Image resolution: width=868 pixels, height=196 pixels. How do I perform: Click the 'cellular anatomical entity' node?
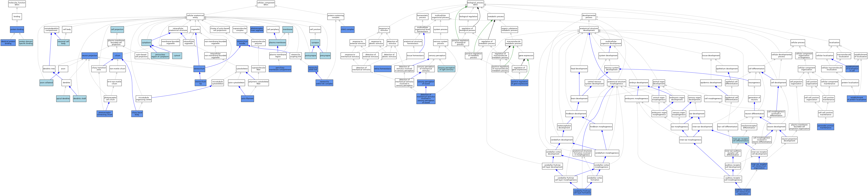195,16
